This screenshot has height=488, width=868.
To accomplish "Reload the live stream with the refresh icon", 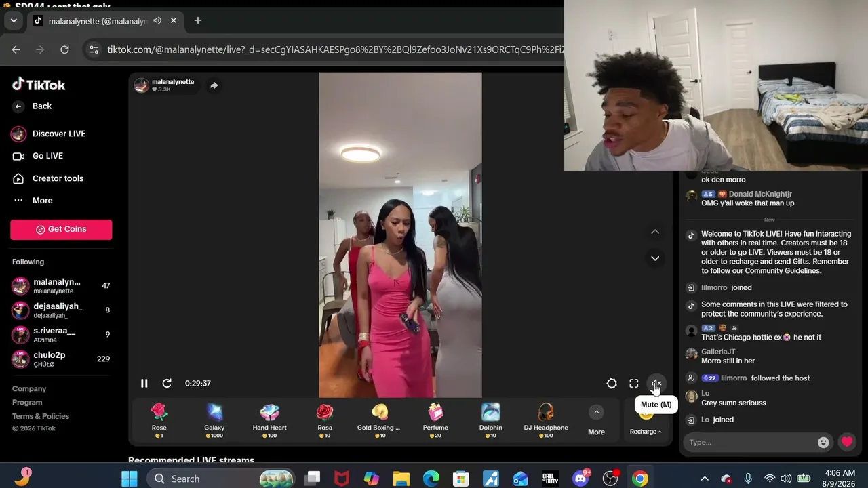I will (167, 383).
